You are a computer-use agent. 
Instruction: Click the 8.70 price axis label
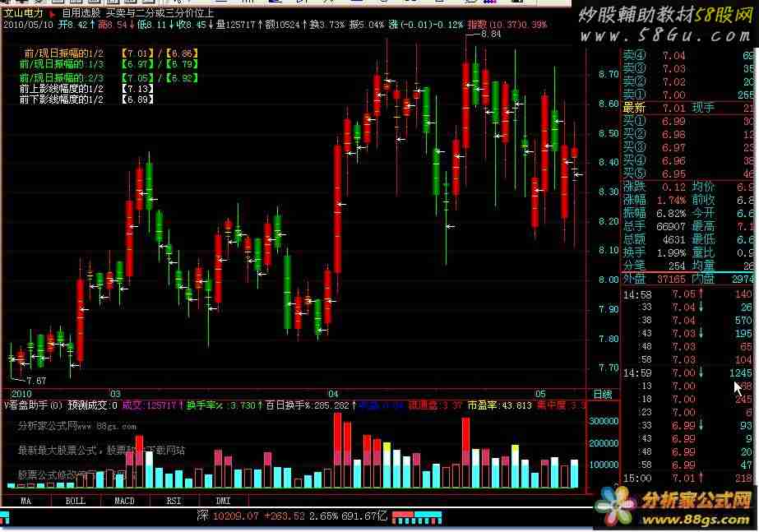click(609, 74)
